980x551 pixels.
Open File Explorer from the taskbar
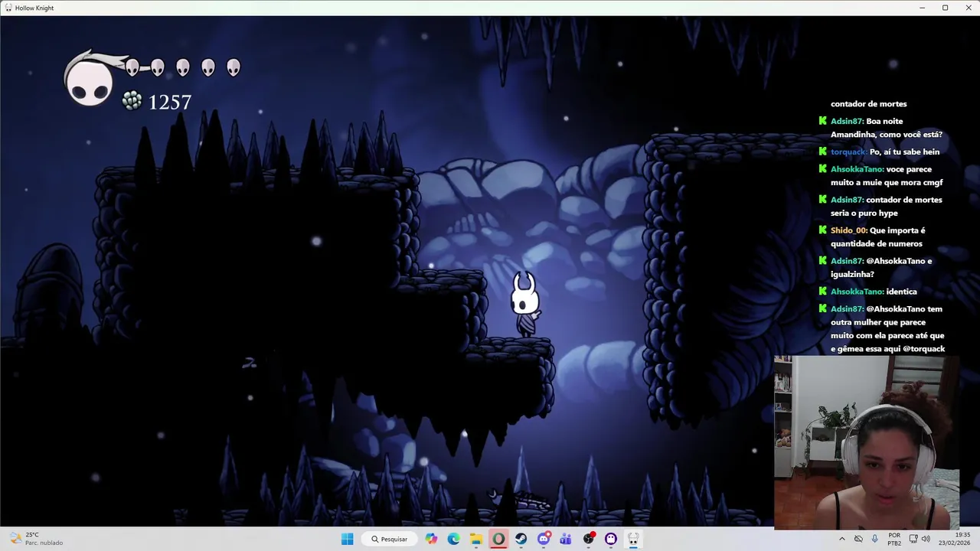tap(475, 539)
